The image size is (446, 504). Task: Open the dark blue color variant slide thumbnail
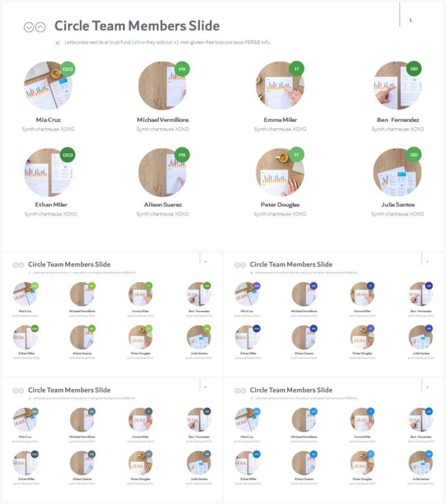point(334,314)
